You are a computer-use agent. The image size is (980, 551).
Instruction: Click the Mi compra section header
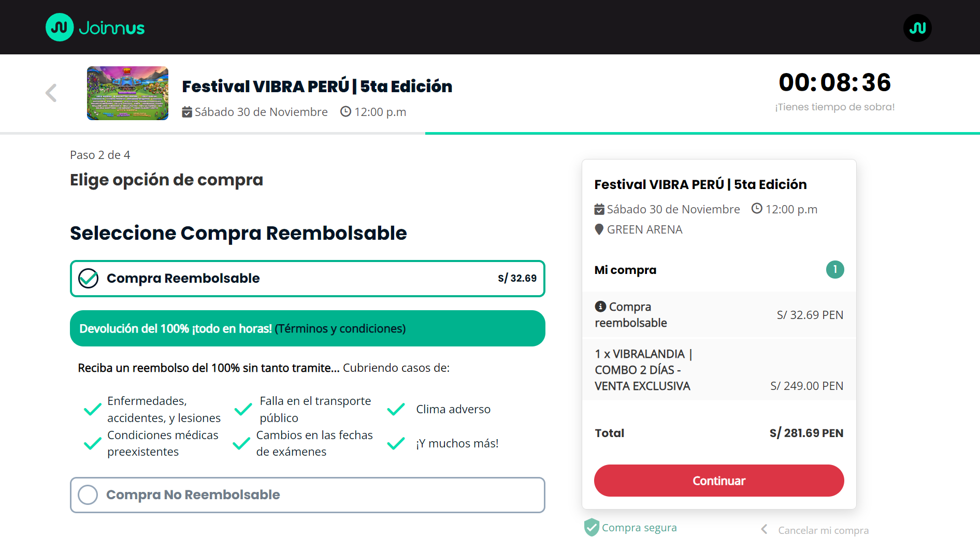(625, 269)
